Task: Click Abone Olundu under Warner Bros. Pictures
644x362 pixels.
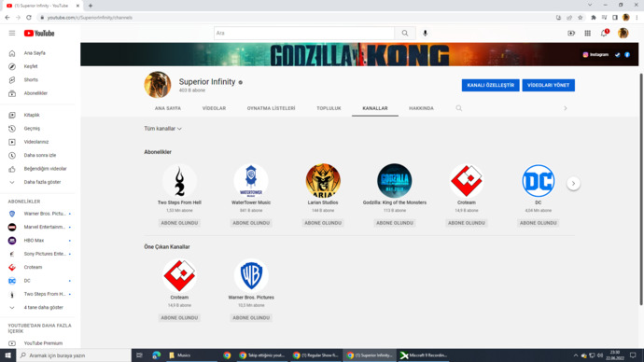Action: tap(251, 317)
